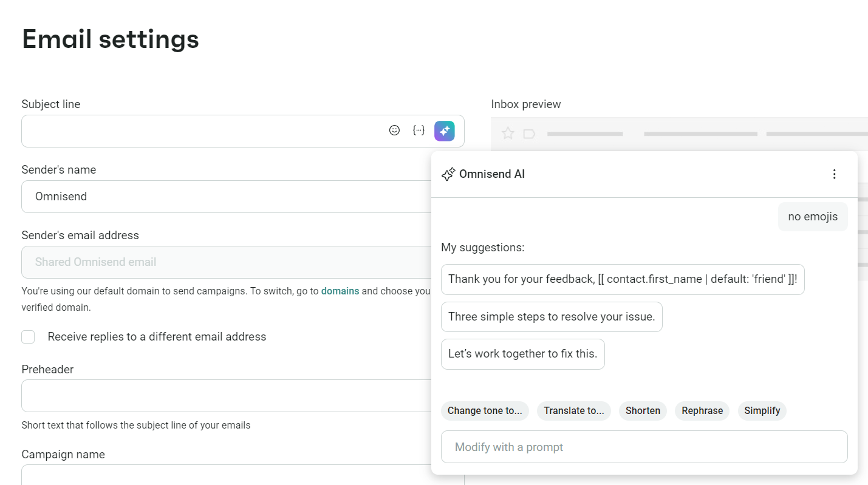Open the 'Translate to...' options
The width and height of the screenshot is (868, 485).
click(x=573, y=411)
